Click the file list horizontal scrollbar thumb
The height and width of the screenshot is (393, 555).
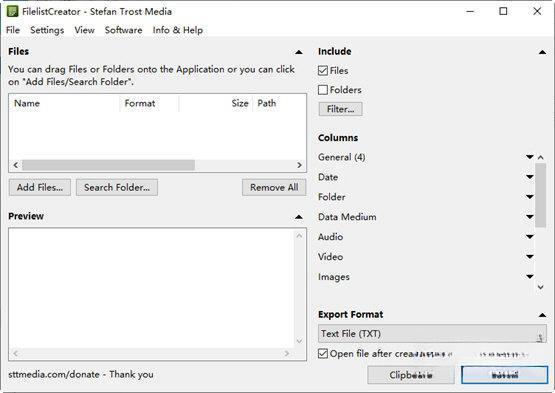(108, 165)
